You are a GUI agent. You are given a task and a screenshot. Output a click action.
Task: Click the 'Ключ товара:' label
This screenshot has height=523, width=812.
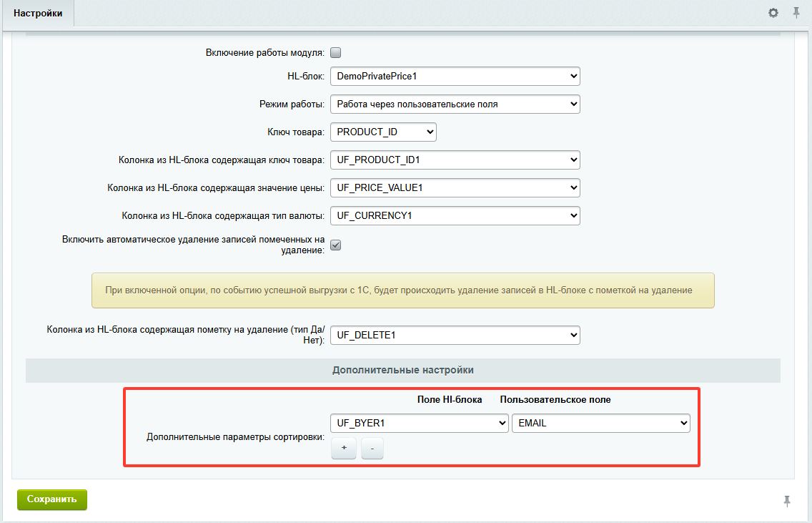pyautogui.click(x=296, y=132)
